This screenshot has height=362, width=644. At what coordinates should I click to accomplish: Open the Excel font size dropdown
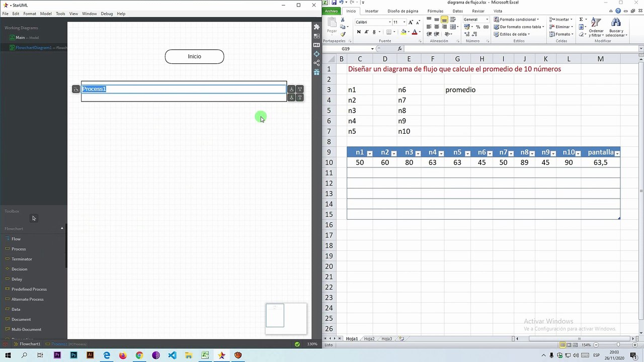click(x=404, y=22)
